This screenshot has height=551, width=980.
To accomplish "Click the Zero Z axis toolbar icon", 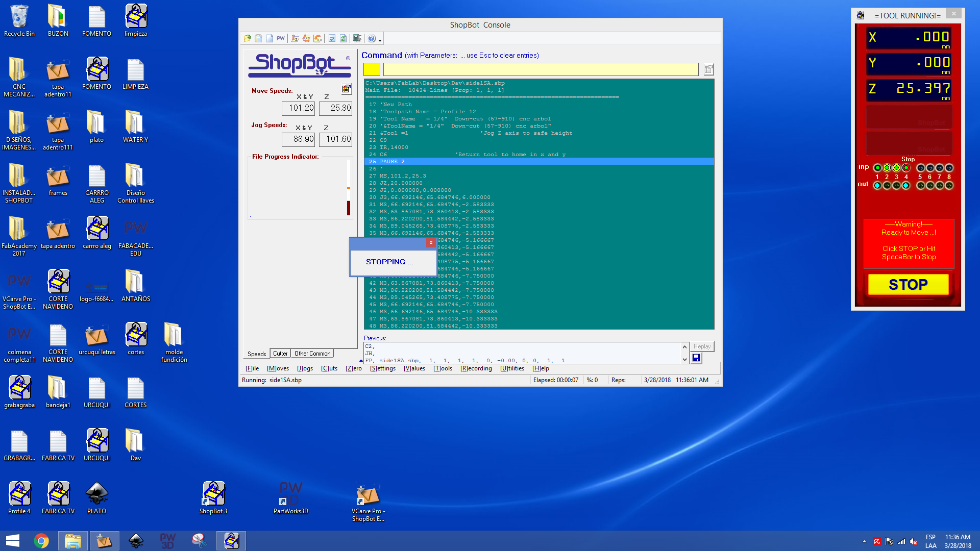I will [x=295, y=38].
